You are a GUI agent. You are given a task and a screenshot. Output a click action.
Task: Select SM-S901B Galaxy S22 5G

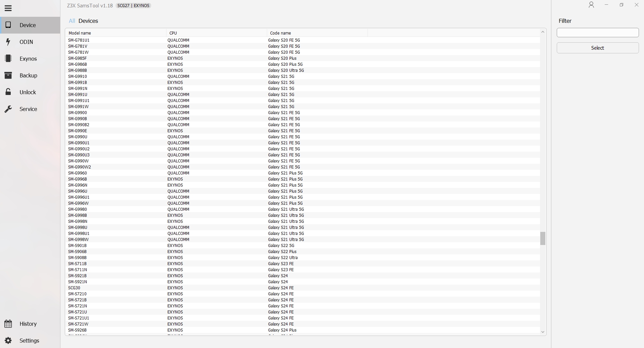point(303,246)
